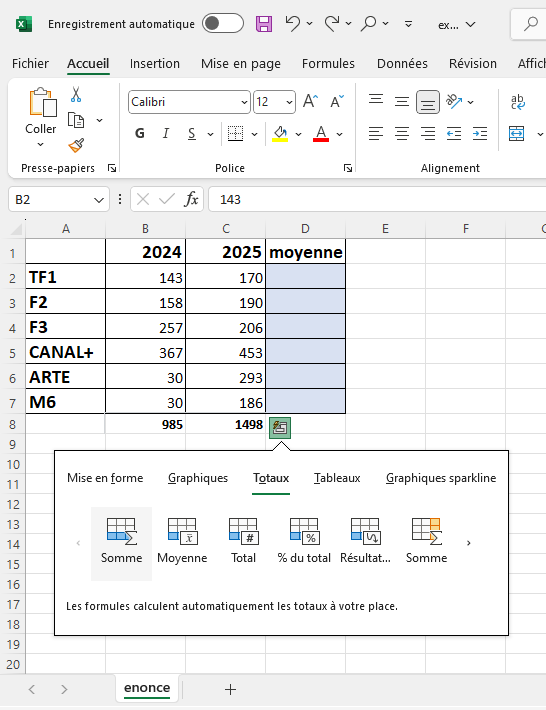Toggle italic I formatting button
The image size is (546, 710).
pos(166,133)
